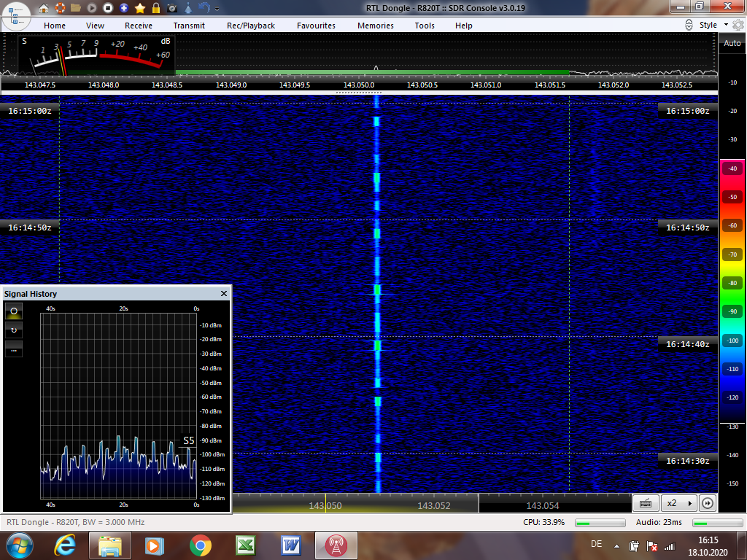Viewport: 747px width, 560px height.
Task: Click RTL Dongle BW status bar text
Action: (x=75, y=522)
